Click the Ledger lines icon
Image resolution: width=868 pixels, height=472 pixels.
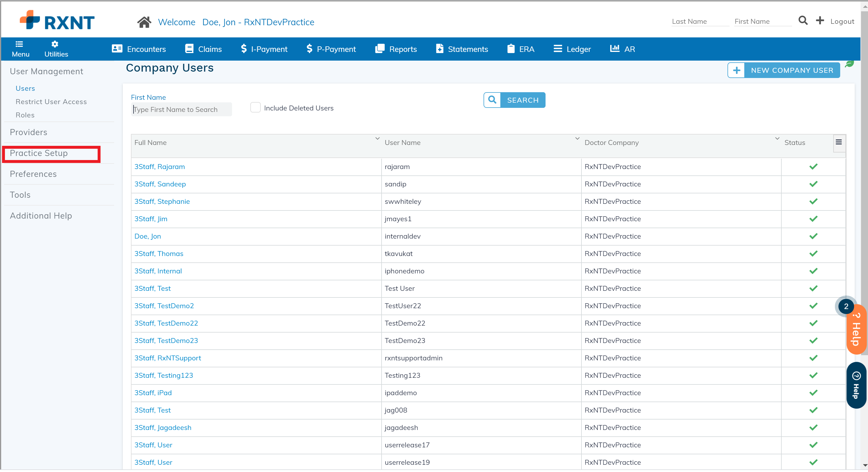558,48
